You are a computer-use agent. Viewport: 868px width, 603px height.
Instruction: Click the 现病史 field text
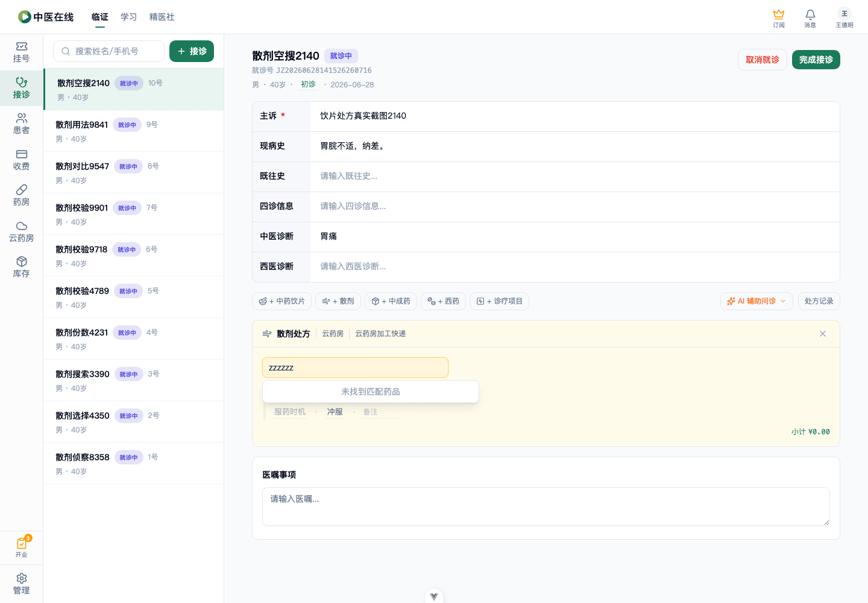click(575, 146)
